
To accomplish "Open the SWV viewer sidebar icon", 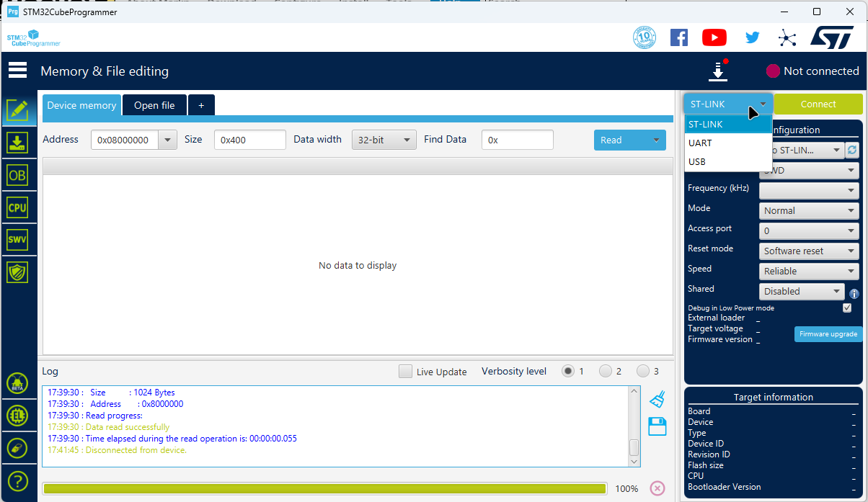I will tap(17, 240).
